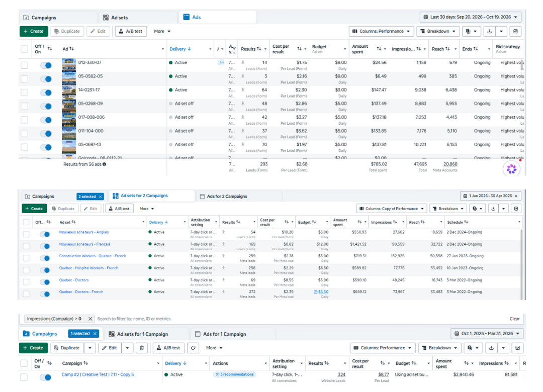Click recommendation icon in the 012-330-07 row
This screenshot has width=543, height=392.
tap(221, 63)
